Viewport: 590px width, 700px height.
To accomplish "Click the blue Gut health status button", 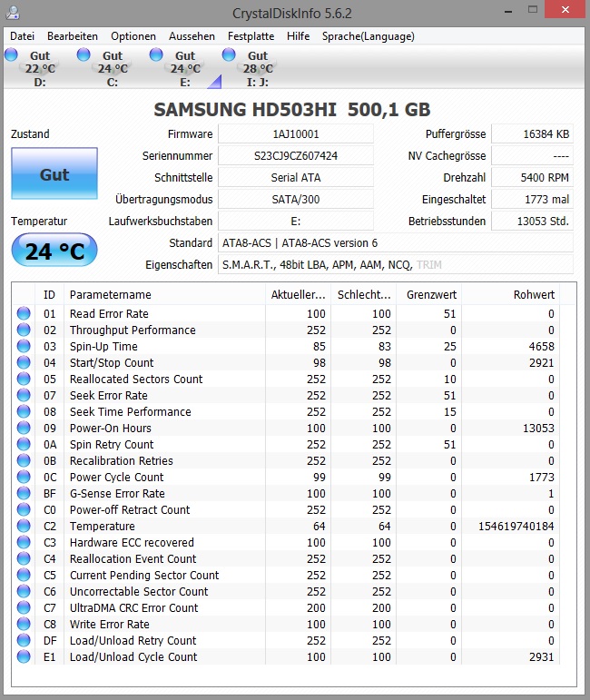I will (54, 173).
